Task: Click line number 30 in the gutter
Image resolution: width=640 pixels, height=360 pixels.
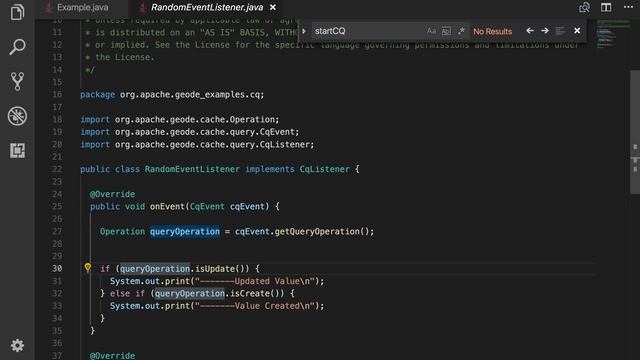Action: coord(57,269)
